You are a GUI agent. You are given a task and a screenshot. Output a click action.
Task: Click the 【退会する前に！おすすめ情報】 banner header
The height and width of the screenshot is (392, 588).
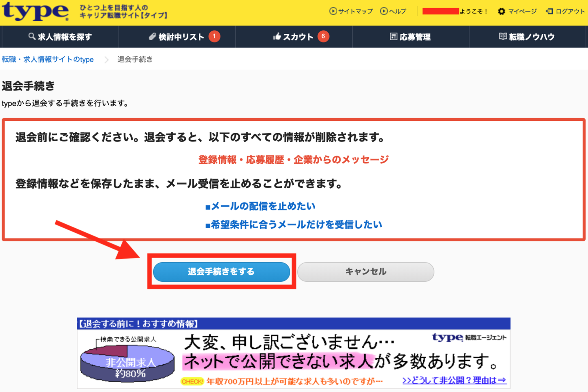point(138,324)
